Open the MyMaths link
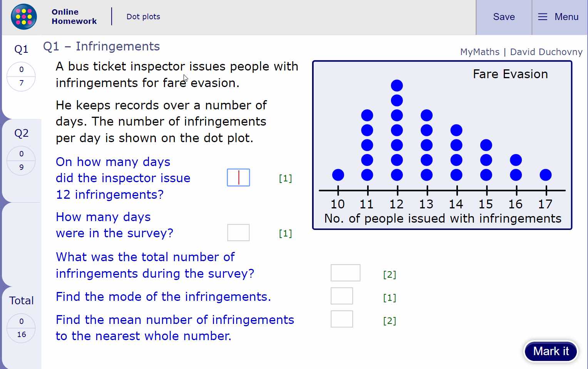 (479, 52)
